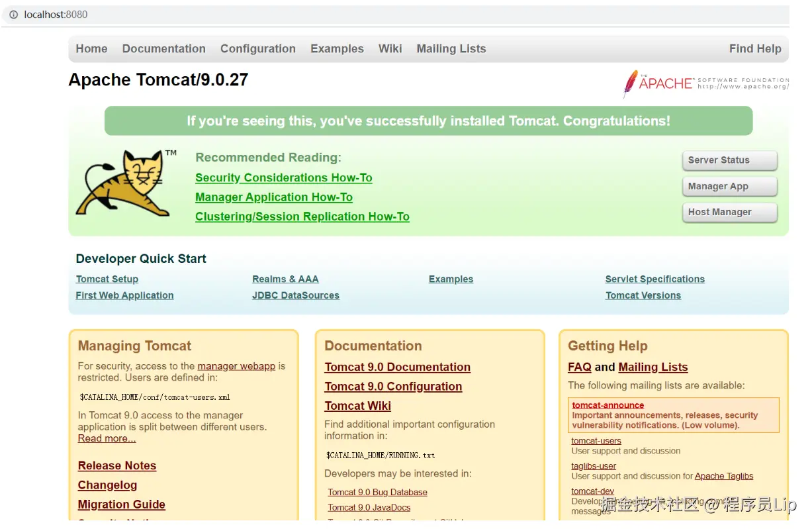Image resolution: width=812 pixels, height=529 pixels.
Task: Open the JDBC DataSources link
Action: (x=296, y=296)
